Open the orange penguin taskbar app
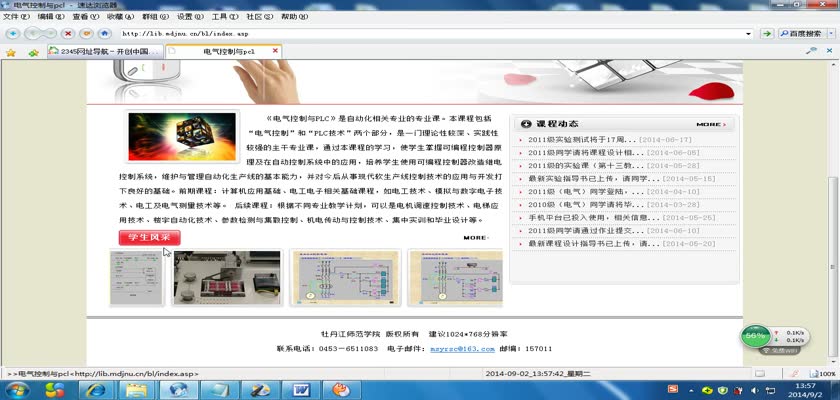This screenshot has height=400, width=840. click(x=342, y=390)
